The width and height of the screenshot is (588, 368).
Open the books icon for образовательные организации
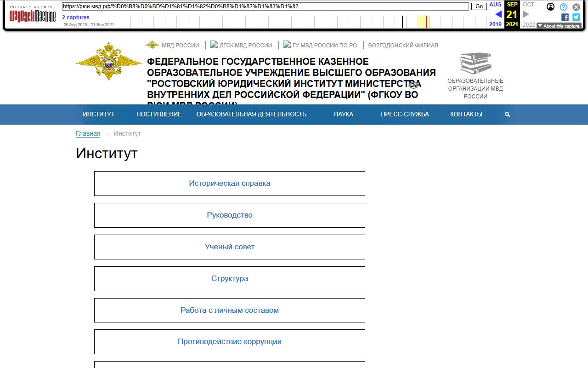[475, 63]
